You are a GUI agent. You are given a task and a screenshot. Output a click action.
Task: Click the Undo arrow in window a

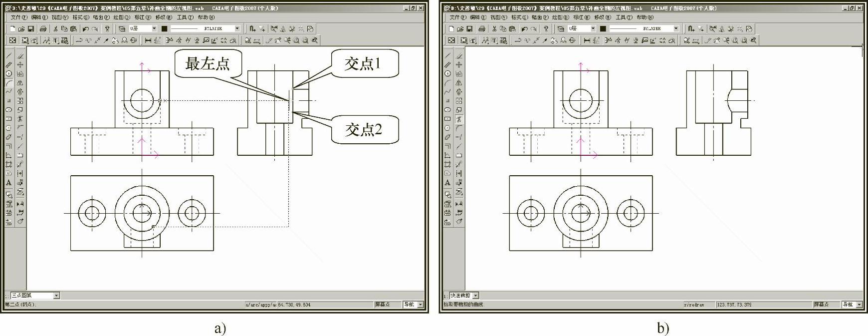point(86,29)
